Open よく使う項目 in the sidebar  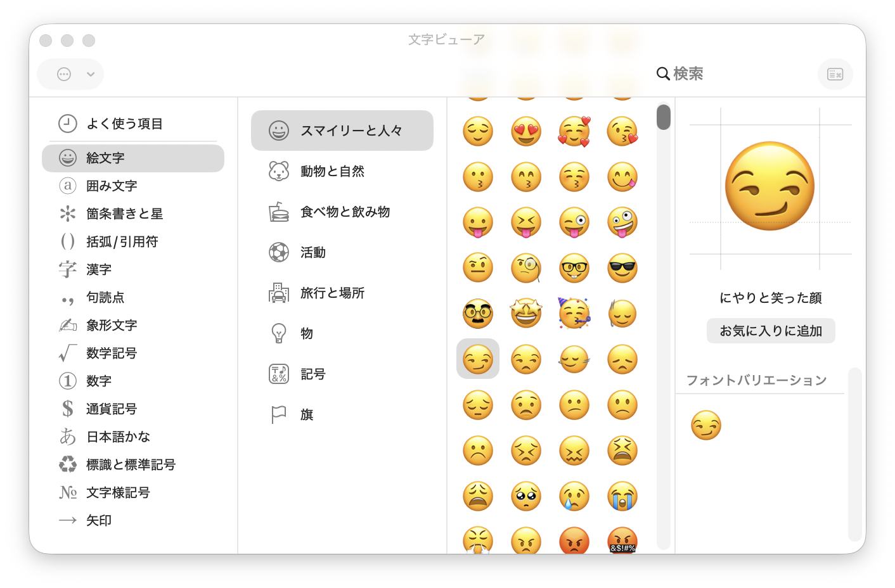click(125, 124)
